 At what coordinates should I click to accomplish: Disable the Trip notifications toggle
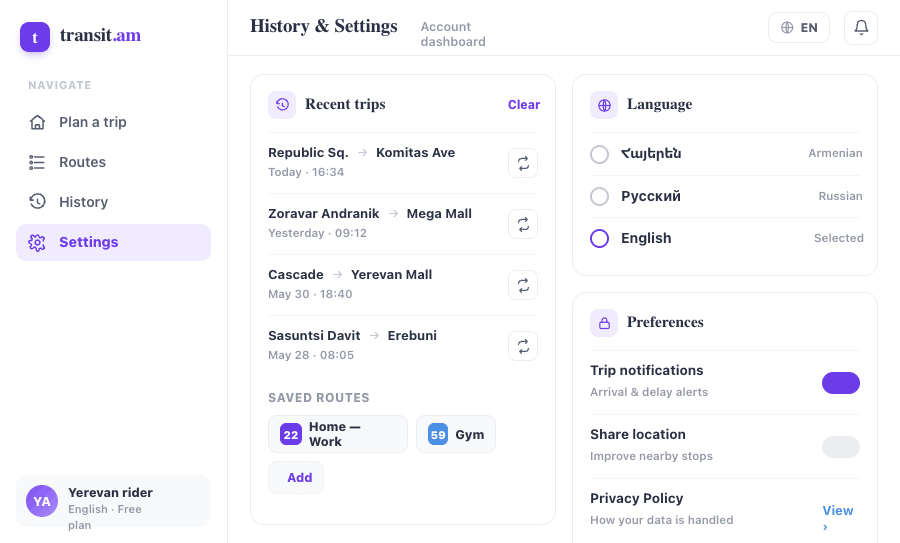840,383
